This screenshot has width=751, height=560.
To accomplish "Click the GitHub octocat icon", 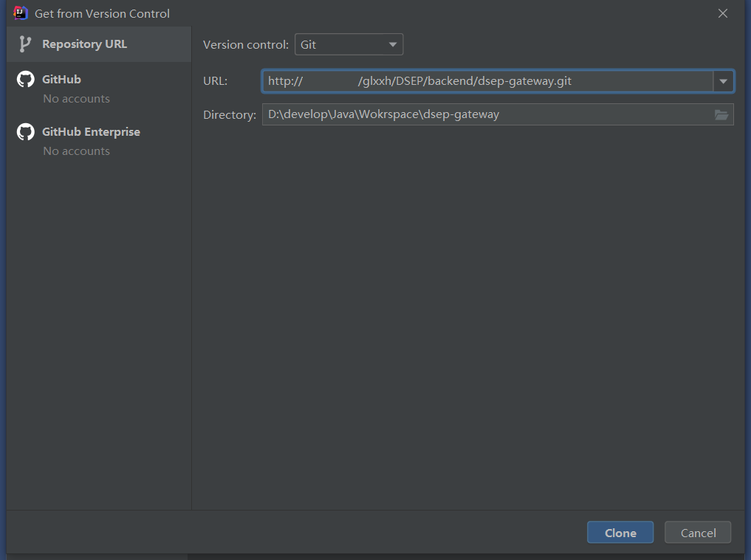I will point(26,80).
